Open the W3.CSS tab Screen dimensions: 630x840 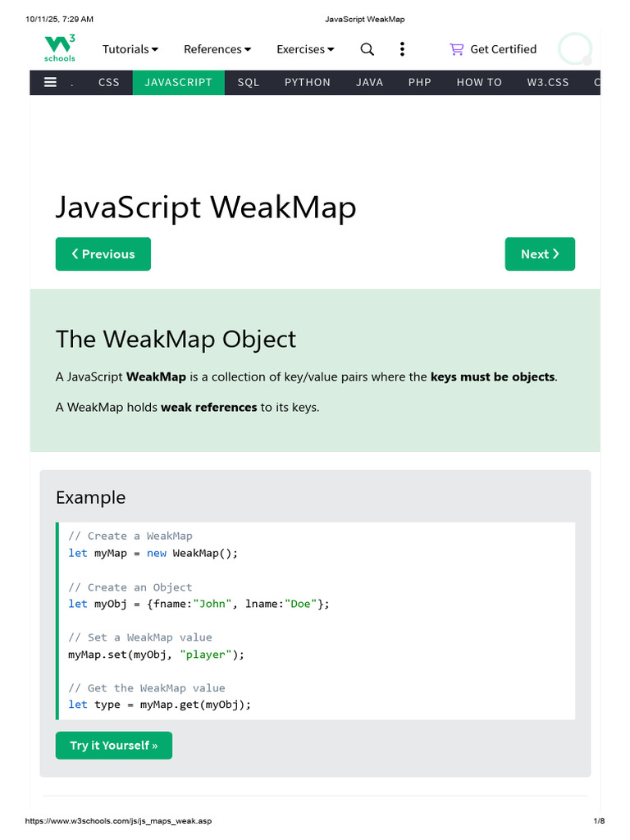[x=547, y=83]
